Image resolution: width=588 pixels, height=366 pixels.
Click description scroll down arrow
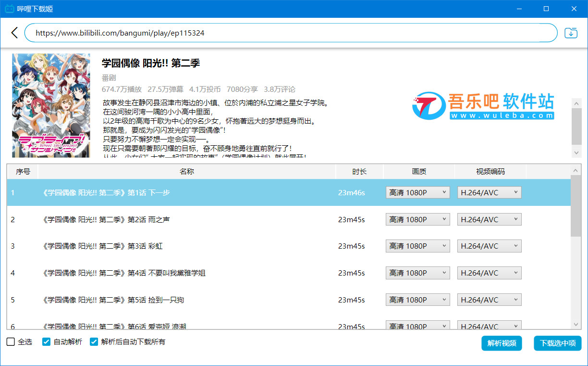576,152
